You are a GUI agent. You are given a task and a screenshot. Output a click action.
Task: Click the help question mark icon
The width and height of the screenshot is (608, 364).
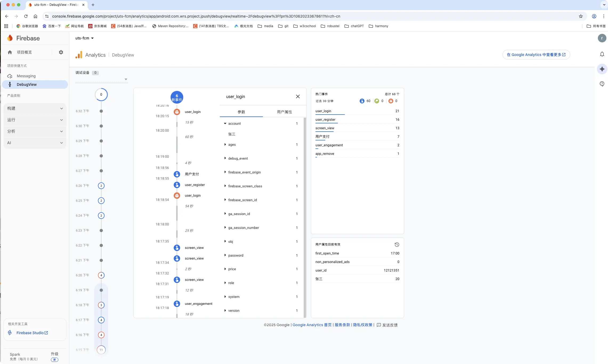pos(602,84)
